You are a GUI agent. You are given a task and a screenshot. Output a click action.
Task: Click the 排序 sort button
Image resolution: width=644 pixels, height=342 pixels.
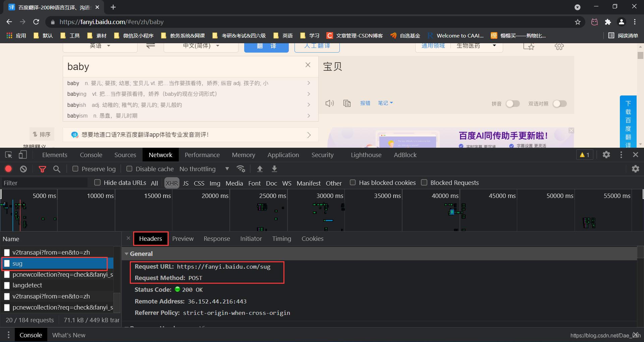tap(41, 134)
